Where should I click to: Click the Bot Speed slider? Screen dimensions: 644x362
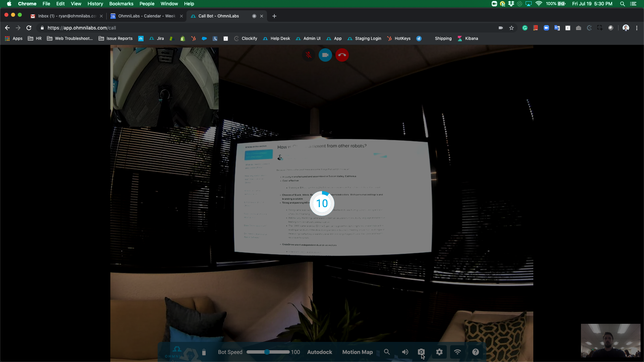click(267, 352)
